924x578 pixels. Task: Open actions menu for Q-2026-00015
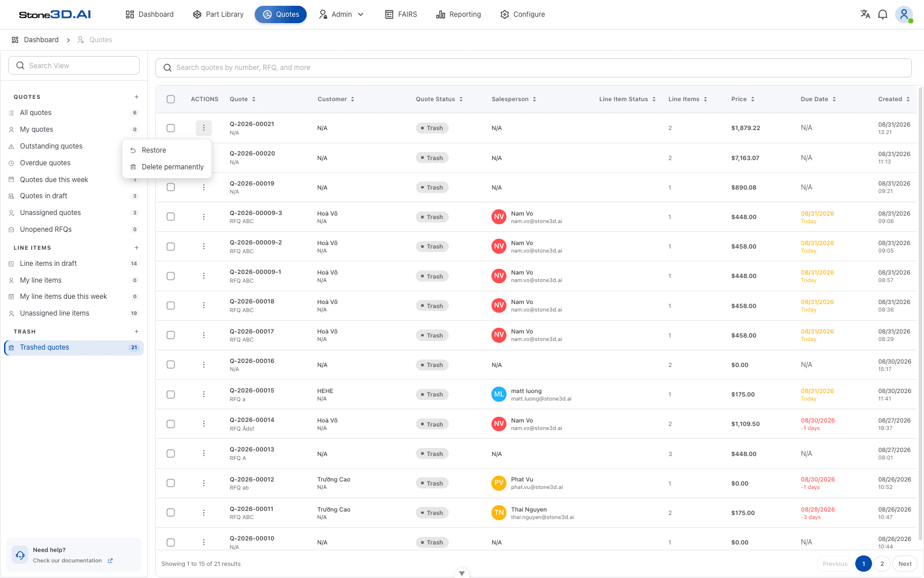[x=204, y=394]
